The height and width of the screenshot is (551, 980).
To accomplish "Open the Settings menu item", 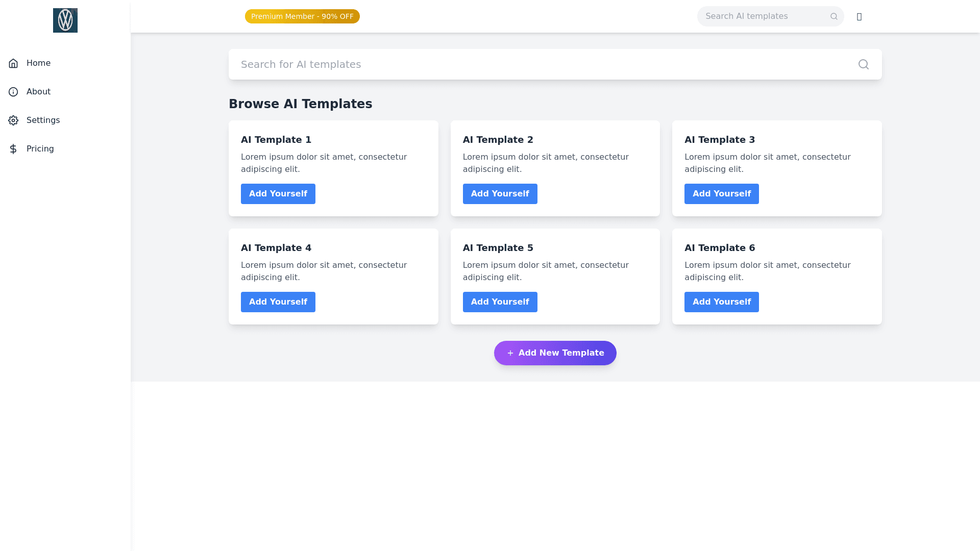I will (x=43, y=120).
